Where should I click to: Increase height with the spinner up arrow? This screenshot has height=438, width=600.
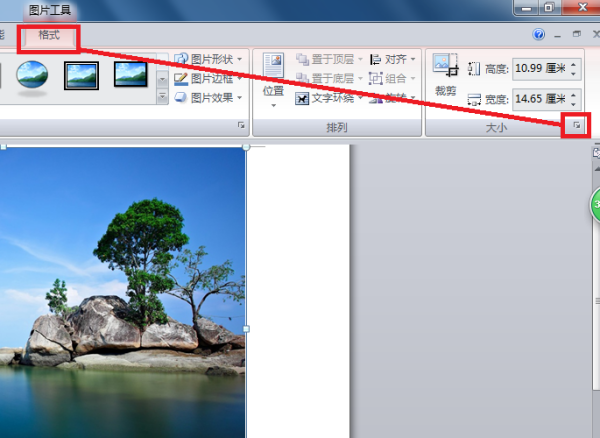pyautogui.click(x=574, y=64)
